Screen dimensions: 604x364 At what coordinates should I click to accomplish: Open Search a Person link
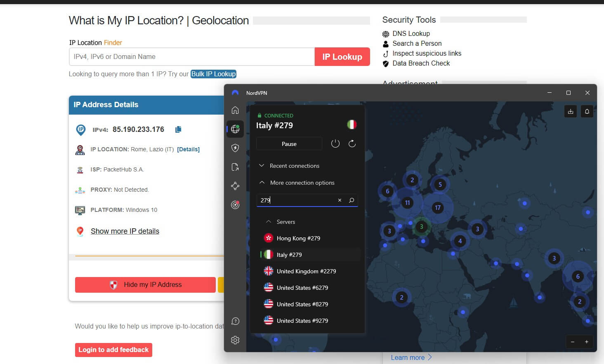pyautogui.click(x=417, y=43)
